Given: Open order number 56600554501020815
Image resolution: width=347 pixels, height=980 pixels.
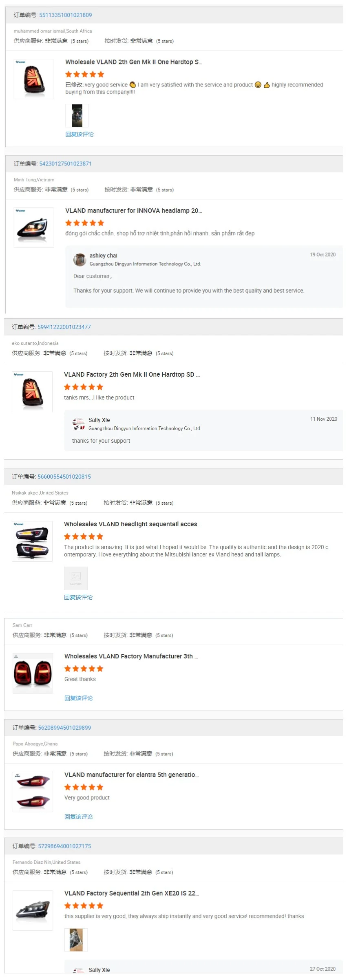Looking at the screenshot, I should (64, 477).
